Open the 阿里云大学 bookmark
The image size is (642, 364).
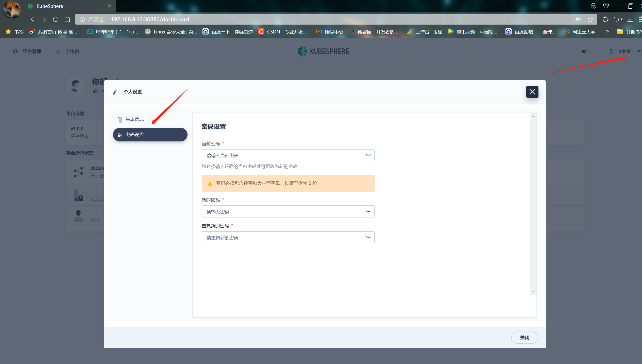coord(579,32)
